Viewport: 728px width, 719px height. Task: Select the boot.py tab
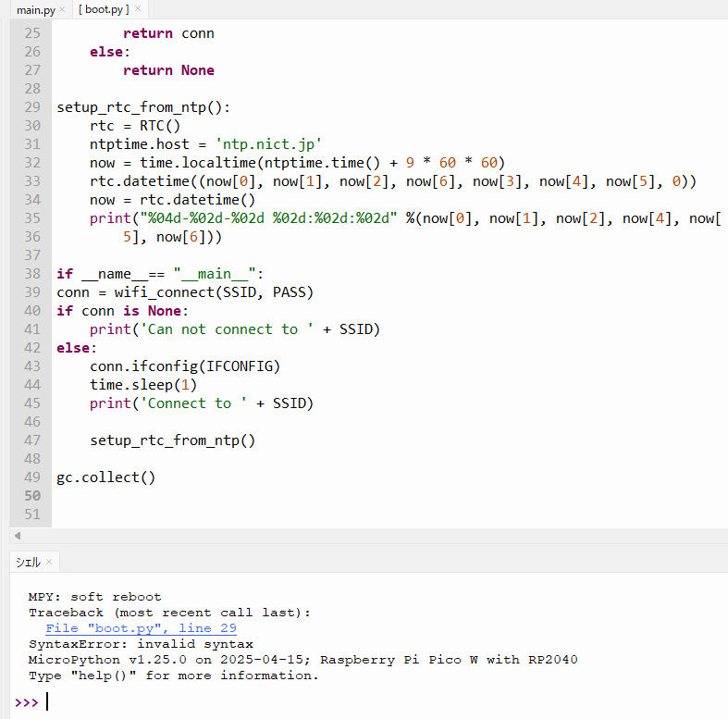(x=104, y=9)
